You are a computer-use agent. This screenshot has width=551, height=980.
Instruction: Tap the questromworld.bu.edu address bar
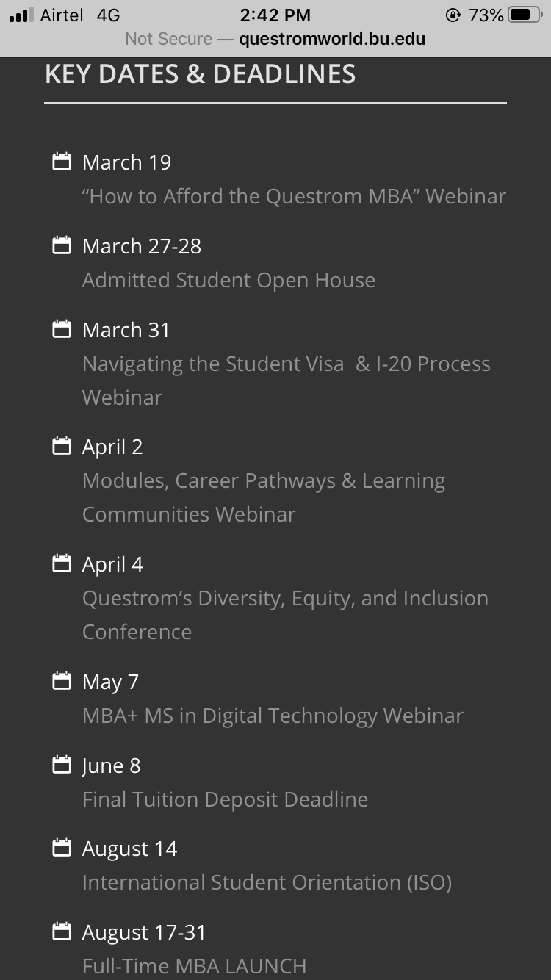click(331, 39)
